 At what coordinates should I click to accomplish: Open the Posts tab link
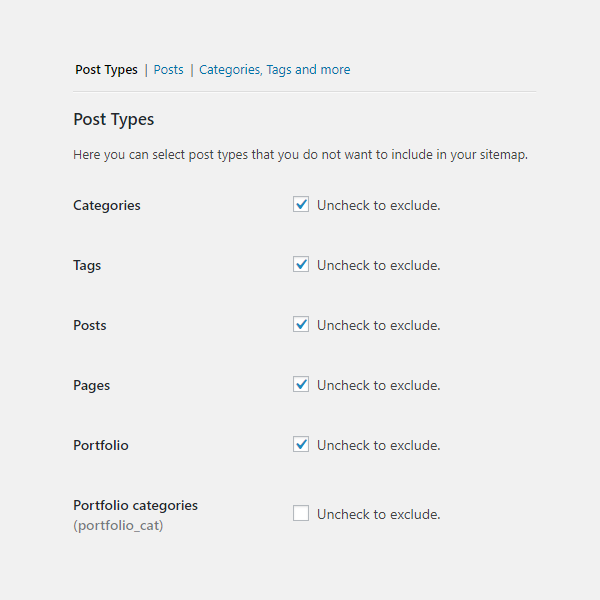168,70
